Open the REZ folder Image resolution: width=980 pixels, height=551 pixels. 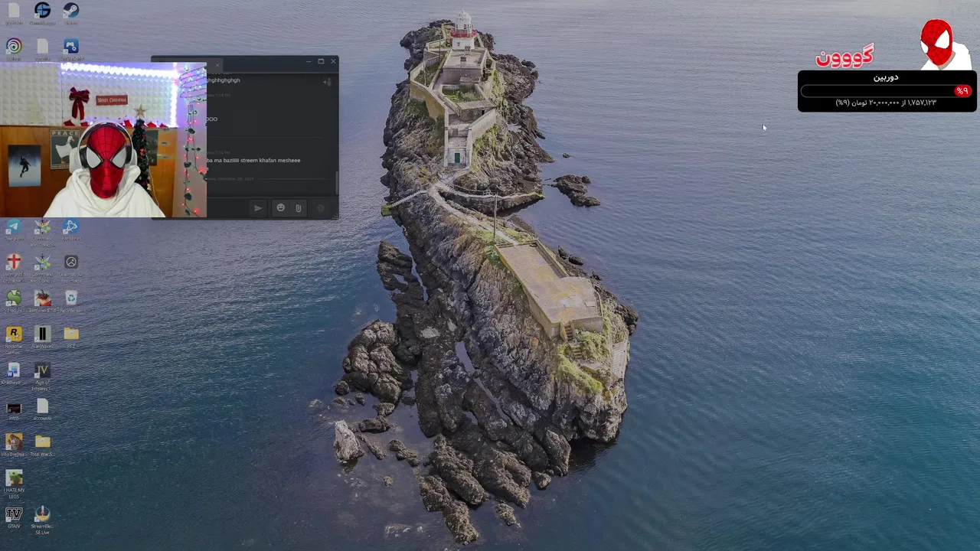[71, 337]
